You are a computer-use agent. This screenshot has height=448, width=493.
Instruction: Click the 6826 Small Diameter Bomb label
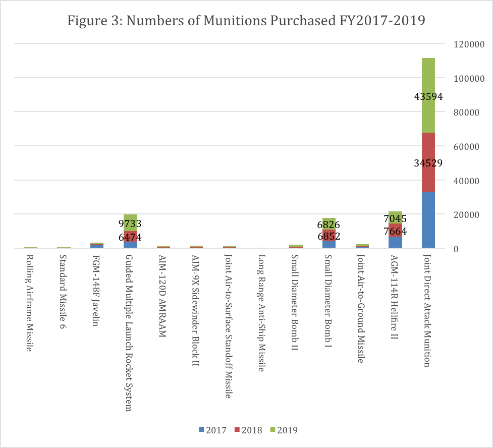point(328,224)
